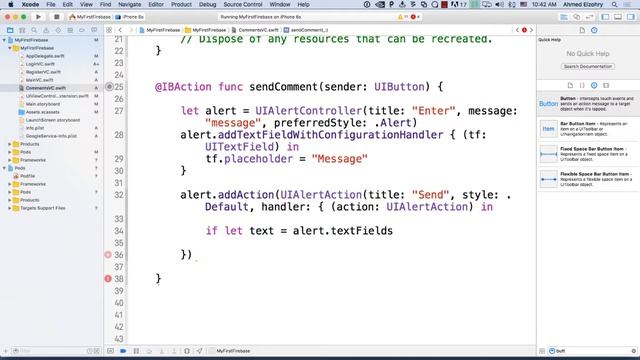Collapse the MyFirstFirebase group folder
Screen dimensions: 640x360
pos(10,48)
